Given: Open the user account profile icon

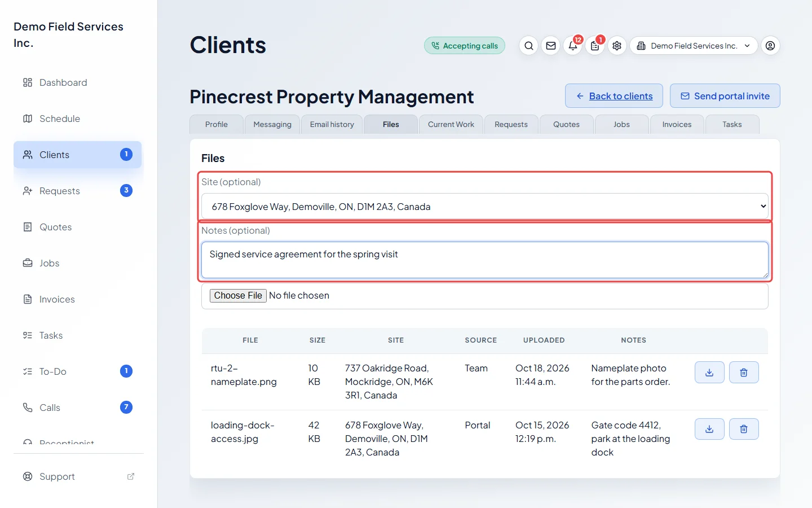Looking at the screenshot, I should (x=770, y=46).
